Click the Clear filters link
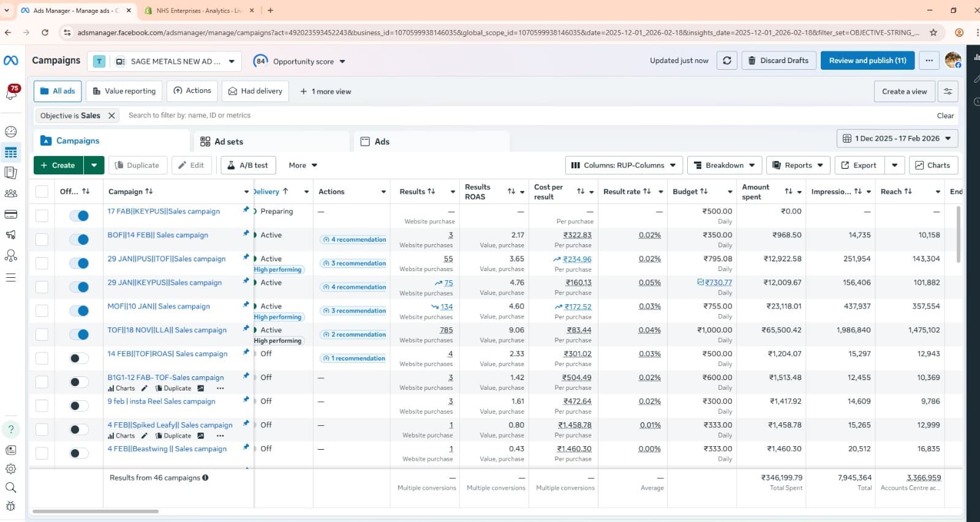This screenshot has width=980, height=522. pyautogui.click(x=945, y=116)
